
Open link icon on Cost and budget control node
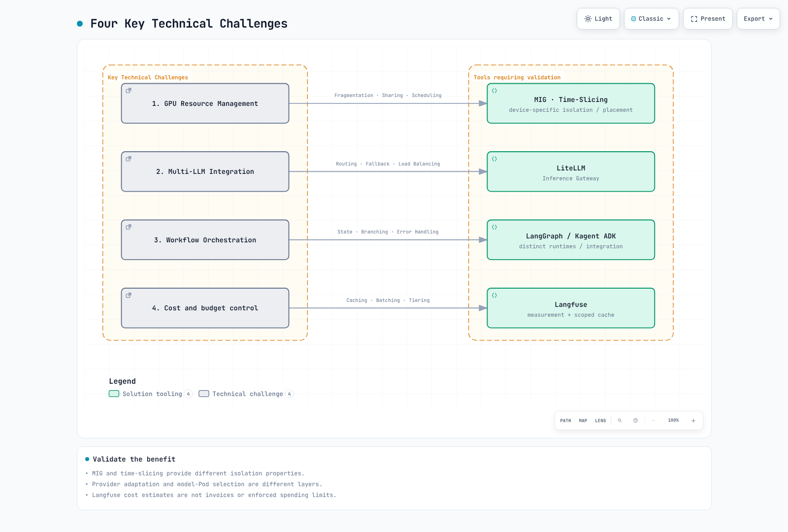pos(129,295)
